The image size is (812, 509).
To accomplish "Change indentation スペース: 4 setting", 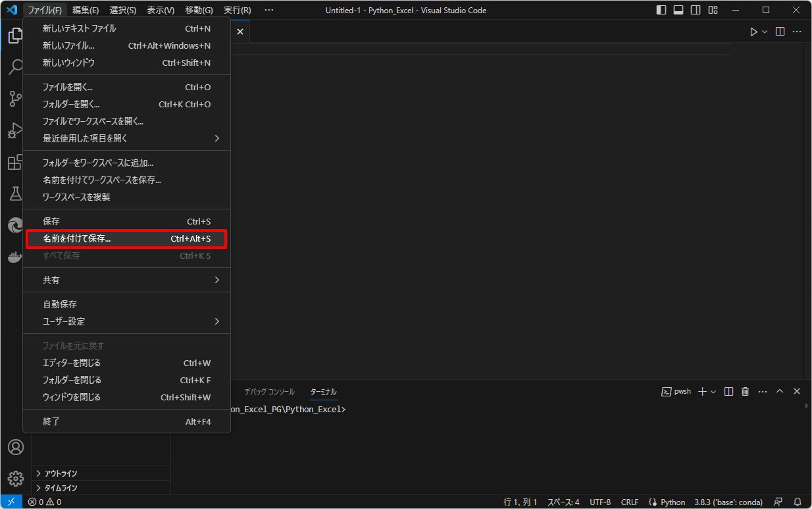I will coord(563,502).
